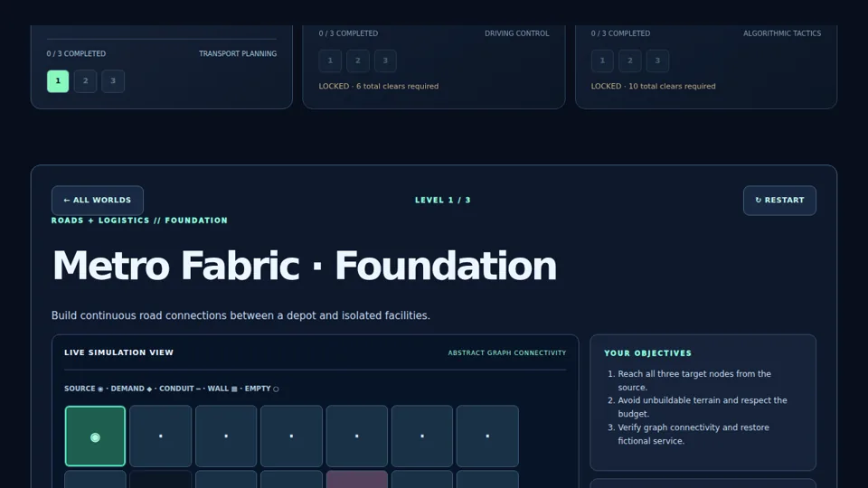The image size is (868, 488).
Task: Click objective 'Avoid unbuildable terrain' text
Action: 702,407
